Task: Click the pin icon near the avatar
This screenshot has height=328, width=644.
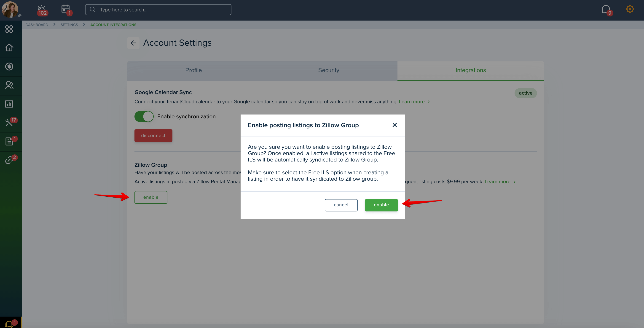Action: (19, 16)
